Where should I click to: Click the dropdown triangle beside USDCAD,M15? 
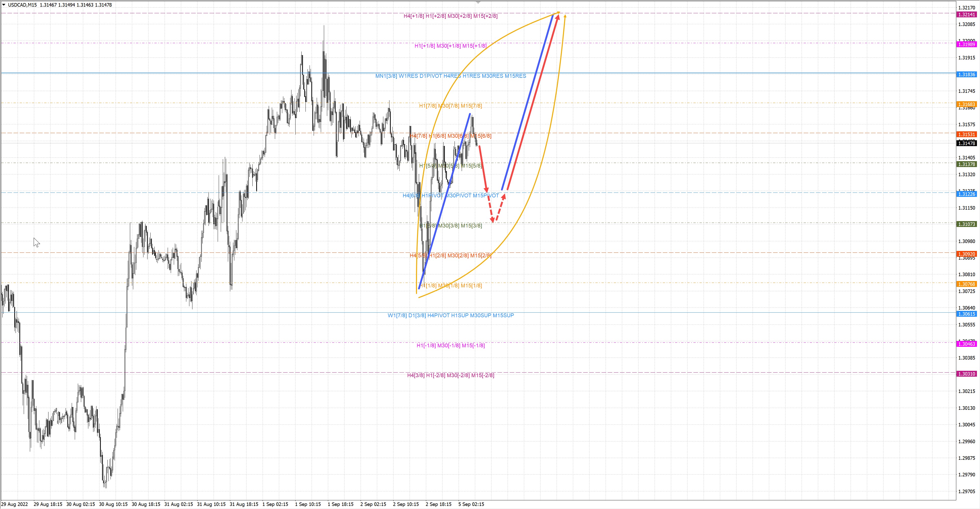pos(4,5)
